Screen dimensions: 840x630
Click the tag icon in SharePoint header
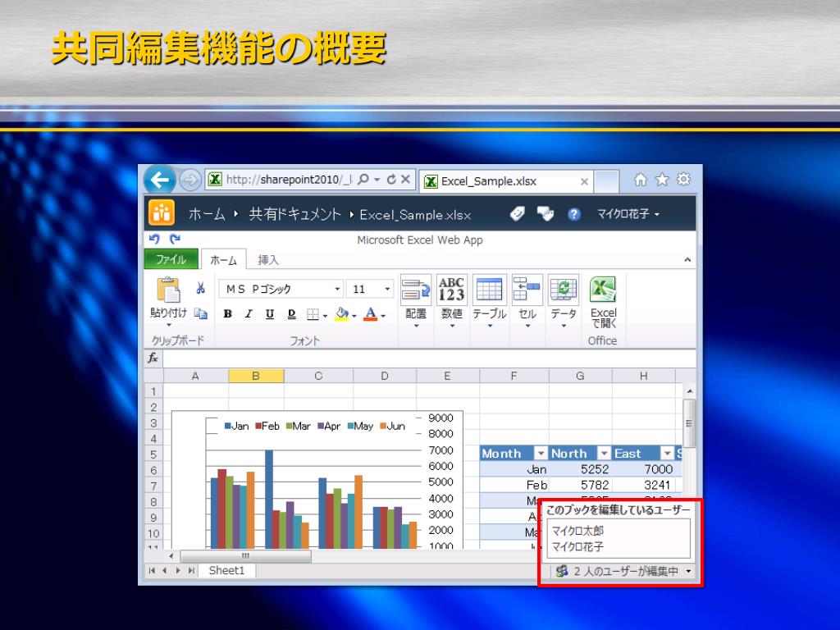(517, 214)
